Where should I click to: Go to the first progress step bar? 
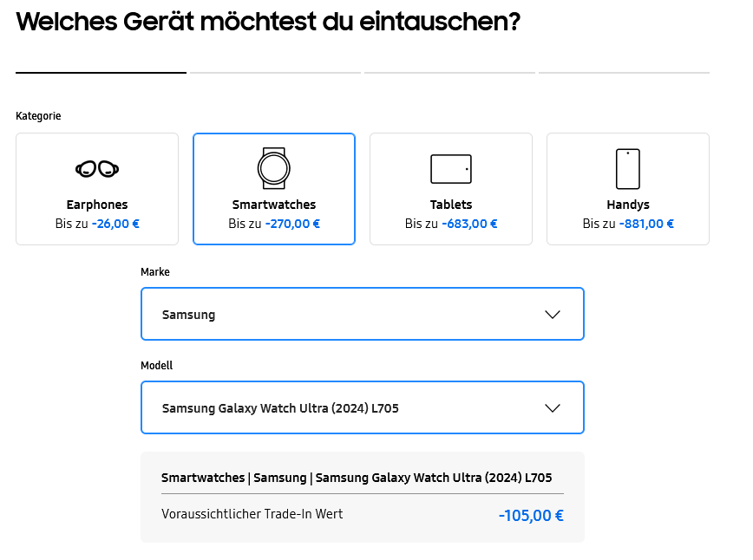(101, 73)
